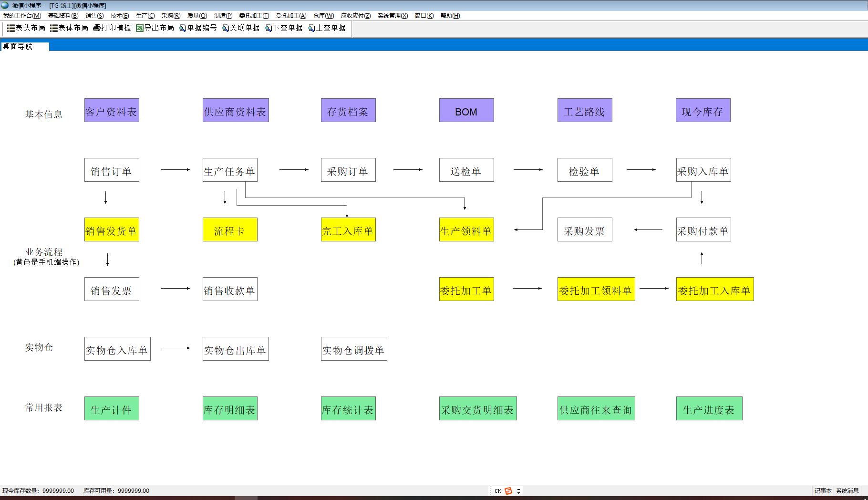
Task: Open 单据编号 toolbar icon
Action: point(183,28)
